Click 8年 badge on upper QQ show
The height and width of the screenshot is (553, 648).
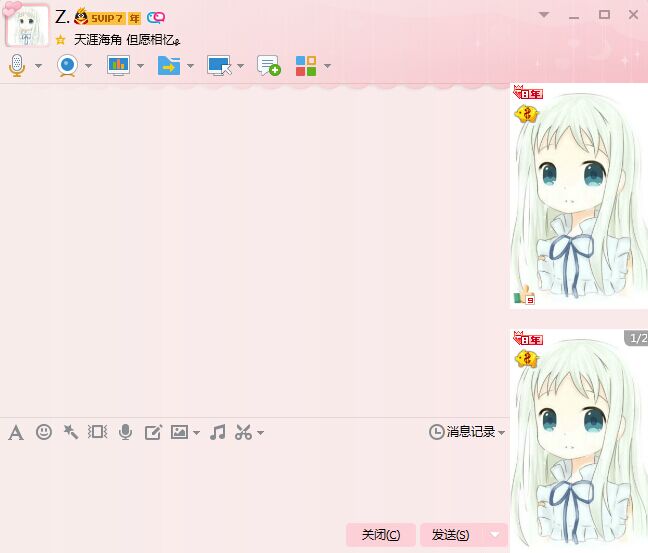[x=528, y=93]
